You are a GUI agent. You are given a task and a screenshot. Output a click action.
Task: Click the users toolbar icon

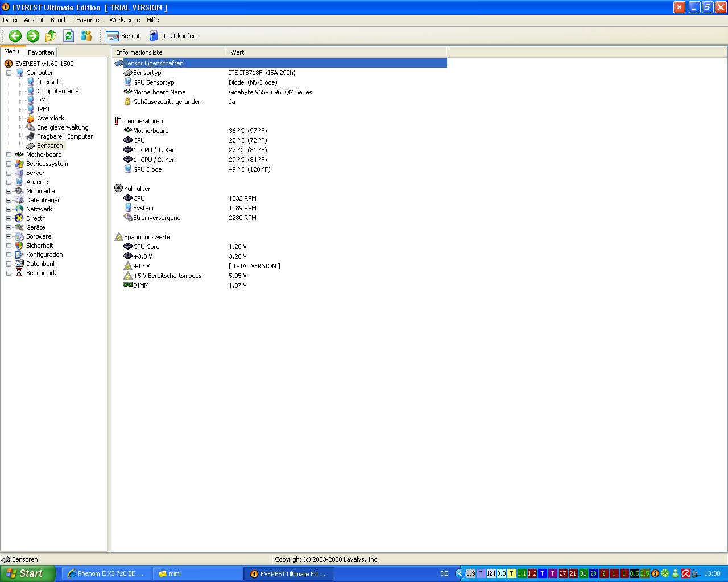tap(86, 36)
